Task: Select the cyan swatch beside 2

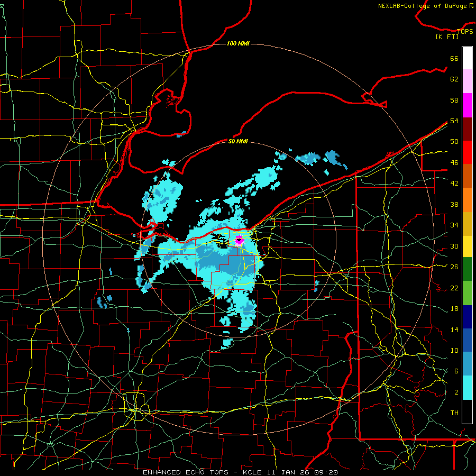Action: [x=467, y=388]
